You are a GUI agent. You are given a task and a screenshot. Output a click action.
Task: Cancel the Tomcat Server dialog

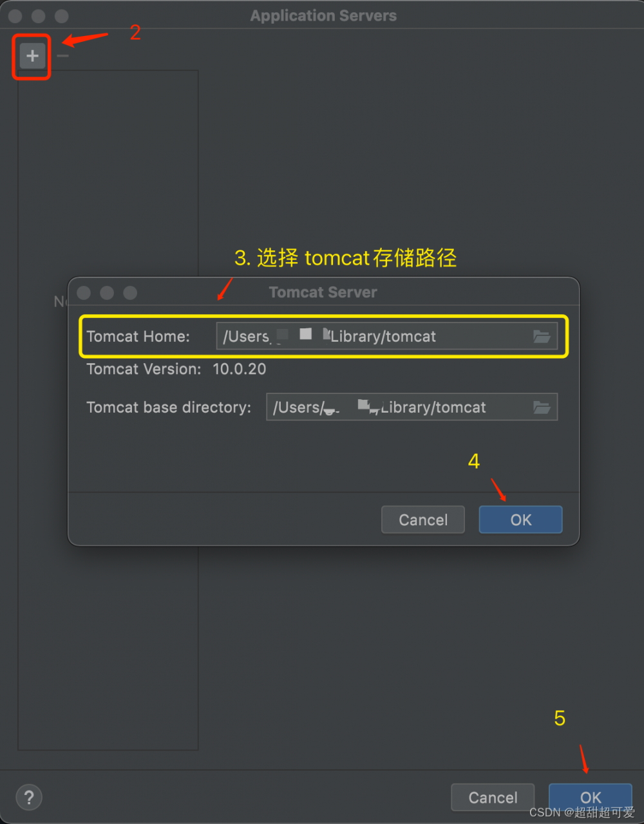(423, 520)
